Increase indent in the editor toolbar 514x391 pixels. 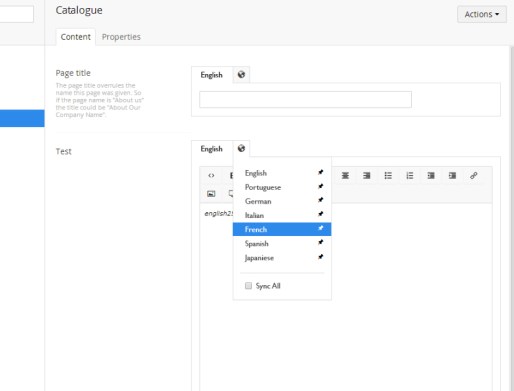(452, 175)
